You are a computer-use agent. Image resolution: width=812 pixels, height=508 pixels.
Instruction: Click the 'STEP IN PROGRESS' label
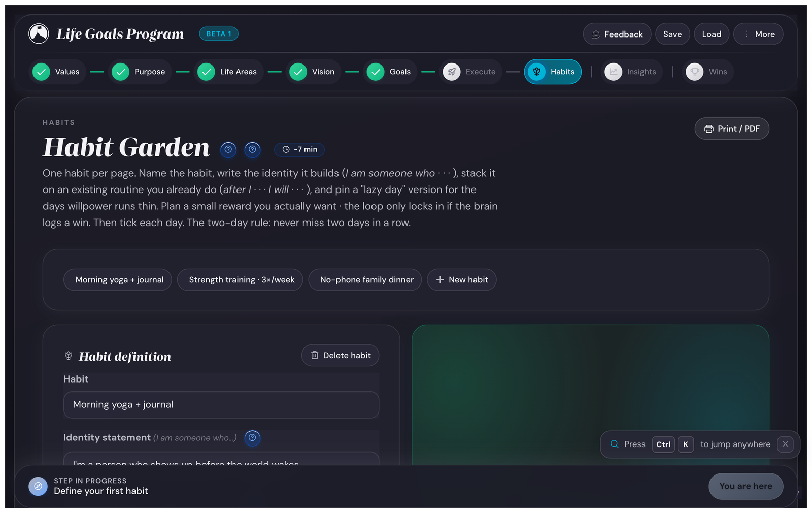click(90, 481)
